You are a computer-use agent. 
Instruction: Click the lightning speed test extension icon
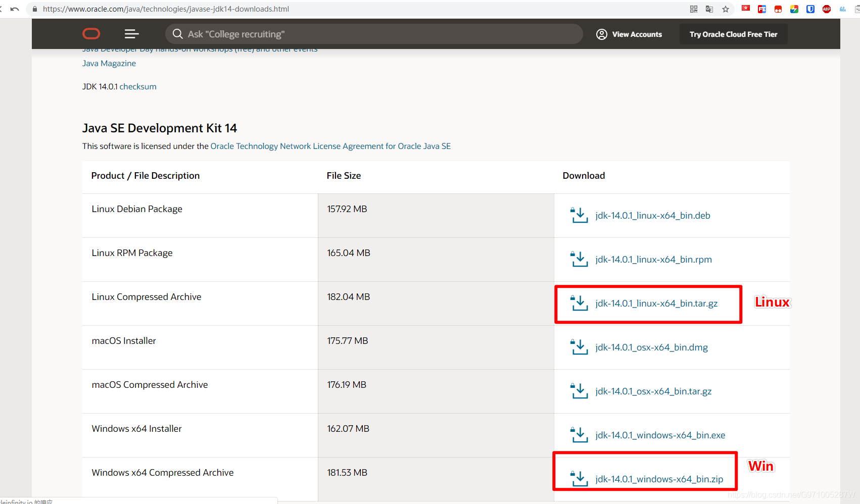coord(793,9)
